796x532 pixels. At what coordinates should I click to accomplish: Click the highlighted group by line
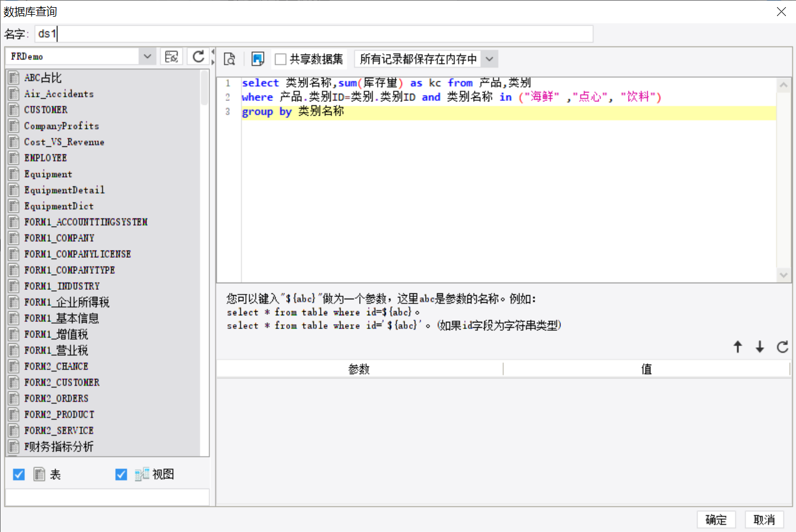click(509, 112)
